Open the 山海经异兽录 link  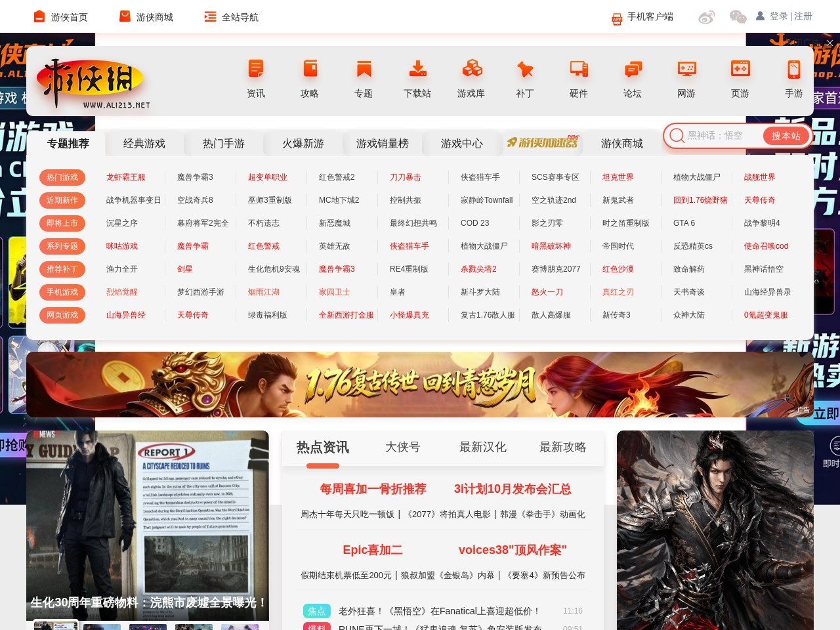point(768,292)
